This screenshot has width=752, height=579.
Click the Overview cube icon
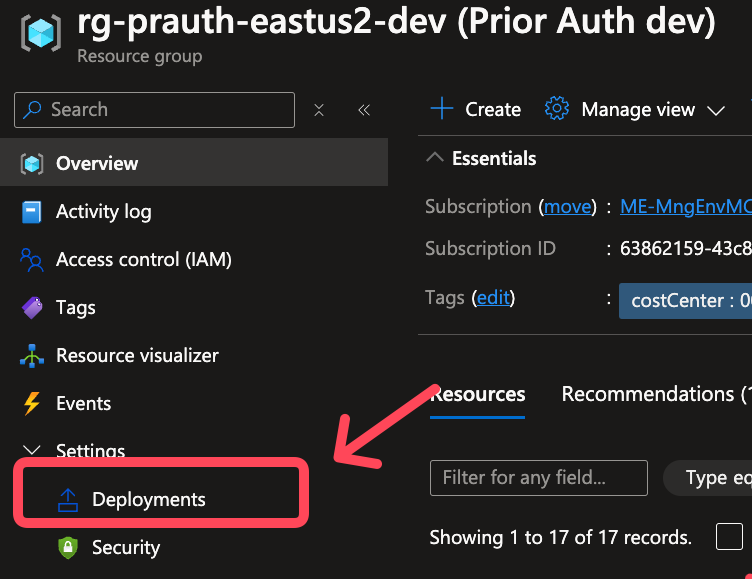(x=32, y=164)
